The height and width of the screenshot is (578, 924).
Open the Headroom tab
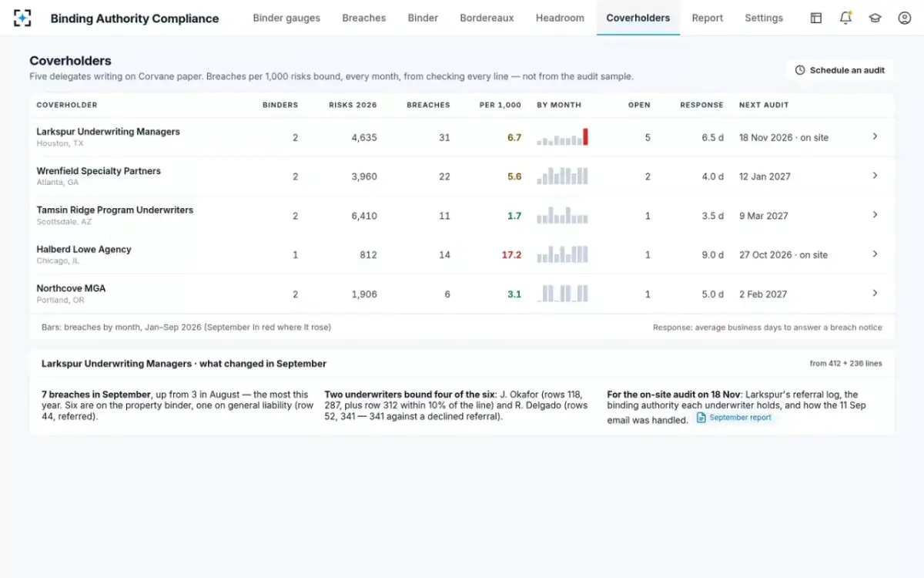point(560,18)
